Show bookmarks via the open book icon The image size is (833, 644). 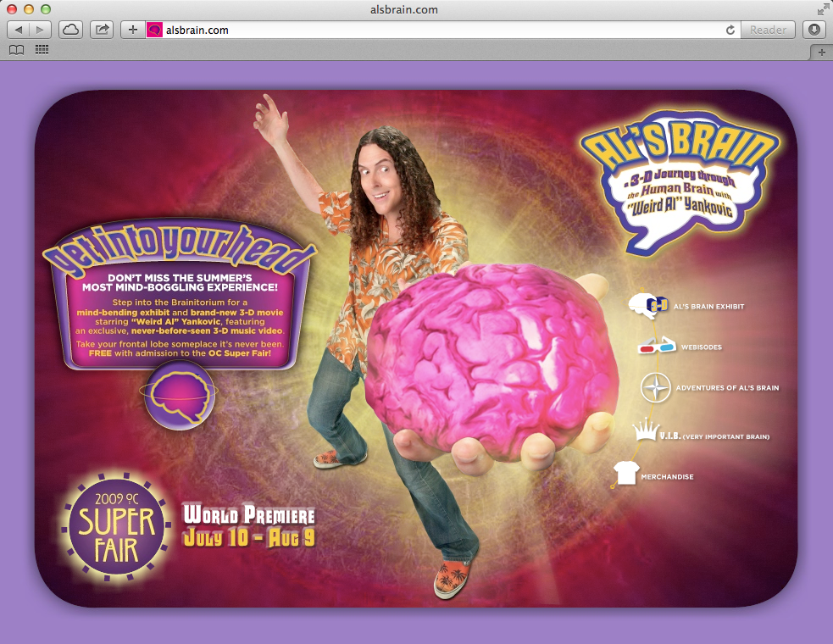[16, 51]
